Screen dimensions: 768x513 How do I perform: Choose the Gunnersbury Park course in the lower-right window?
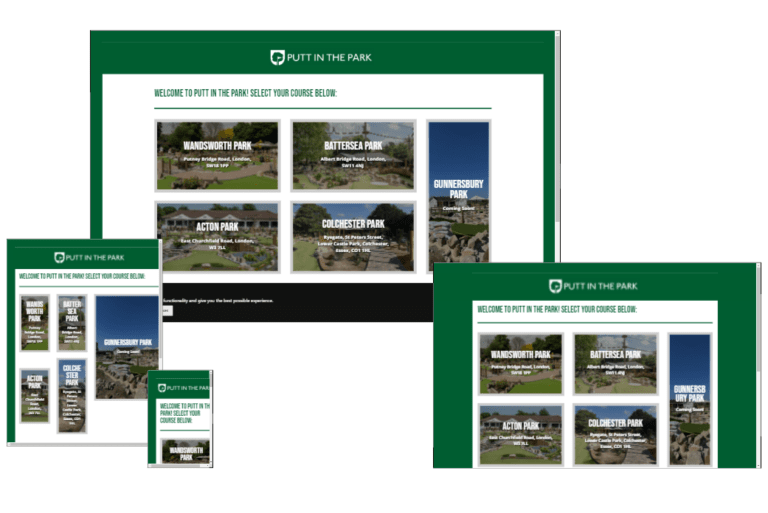coord(690,400)
